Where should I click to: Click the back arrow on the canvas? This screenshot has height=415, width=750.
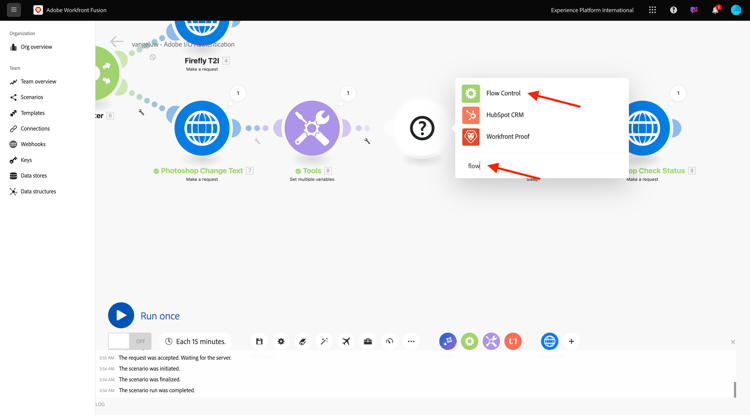[116, 42]
